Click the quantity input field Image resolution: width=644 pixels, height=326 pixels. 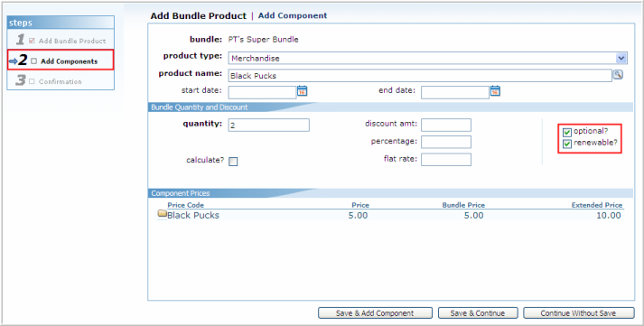268,126
